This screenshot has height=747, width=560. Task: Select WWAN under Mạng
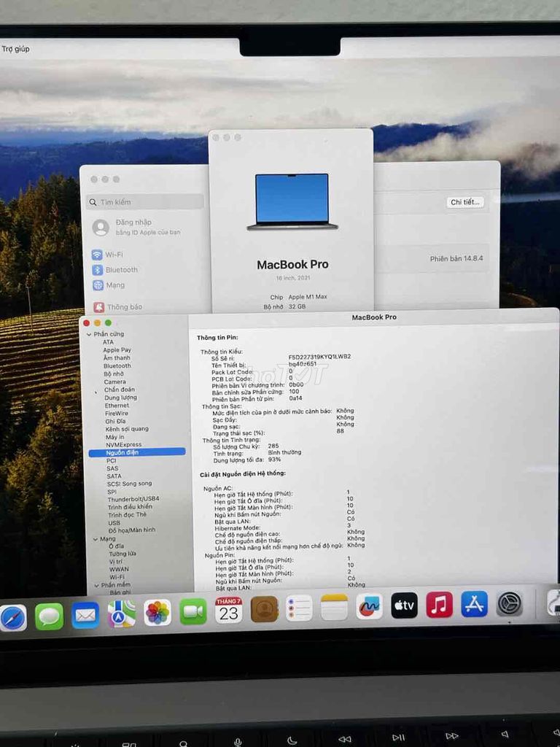tap(119, 569)
